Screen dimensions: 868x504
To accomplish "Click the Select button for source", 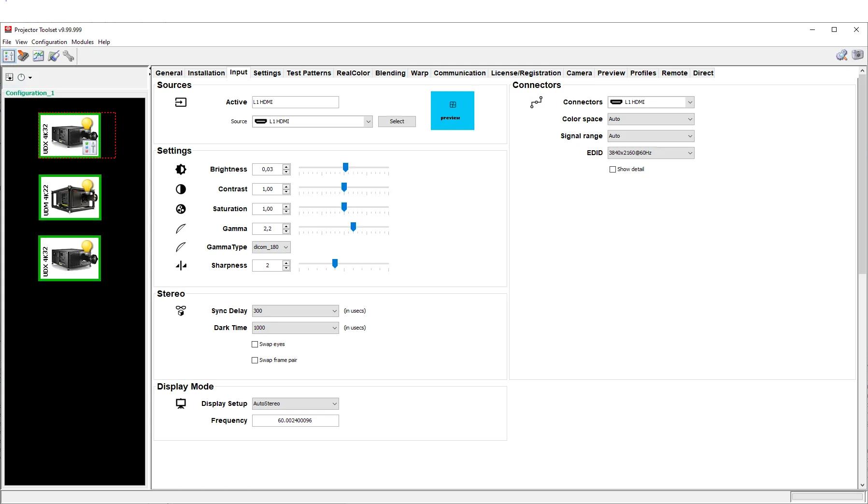I will point(397,122).
